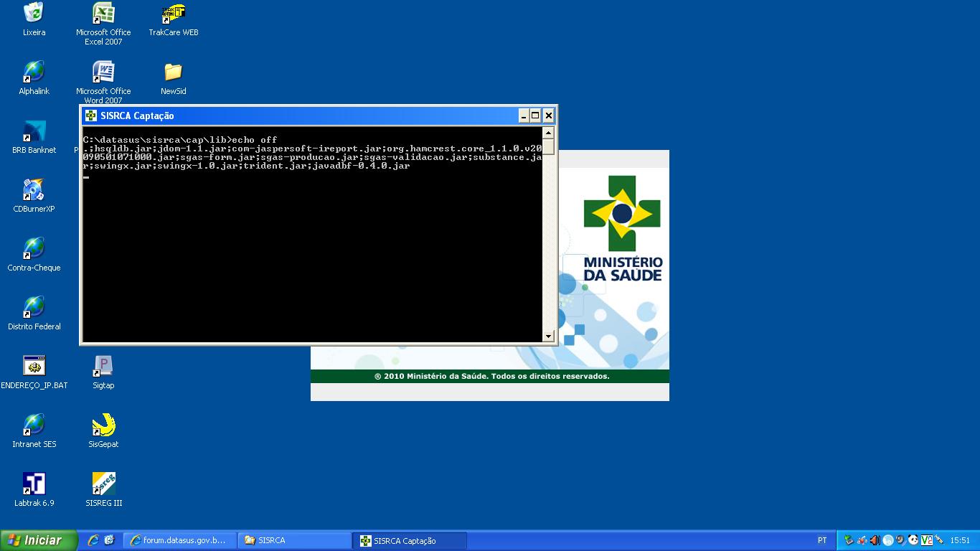Image resolution: width=980 pixels, height=551 pixels.
Task: Click the 15:51 system clock
Action: (960, 540)
